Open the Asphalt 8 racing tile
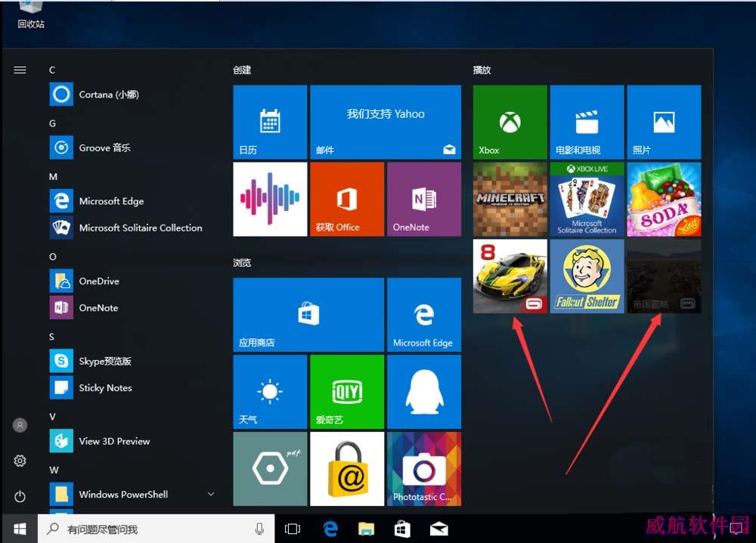This screenshot has height=543, width=756. pyautogui.click(x=510, y=276)
